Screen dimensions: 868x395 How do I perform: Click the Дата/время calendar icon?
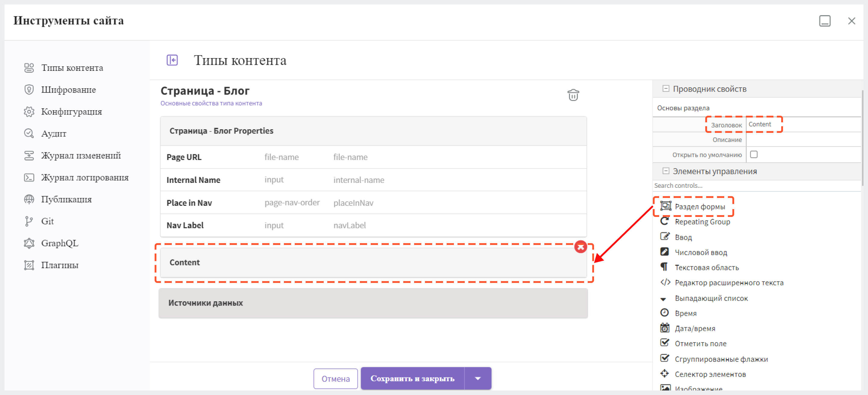pyautogui.click(x=665, y=328)
